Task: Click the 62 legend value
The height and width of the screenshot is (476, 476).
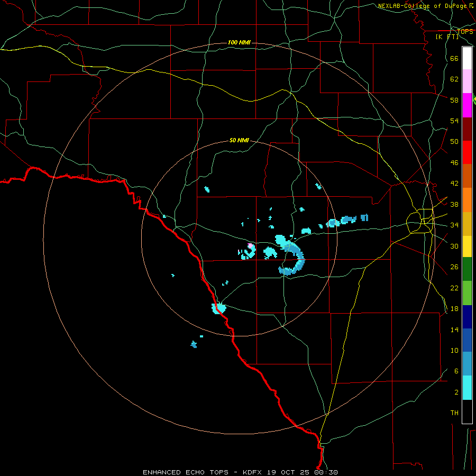Action: click(454, 79)
